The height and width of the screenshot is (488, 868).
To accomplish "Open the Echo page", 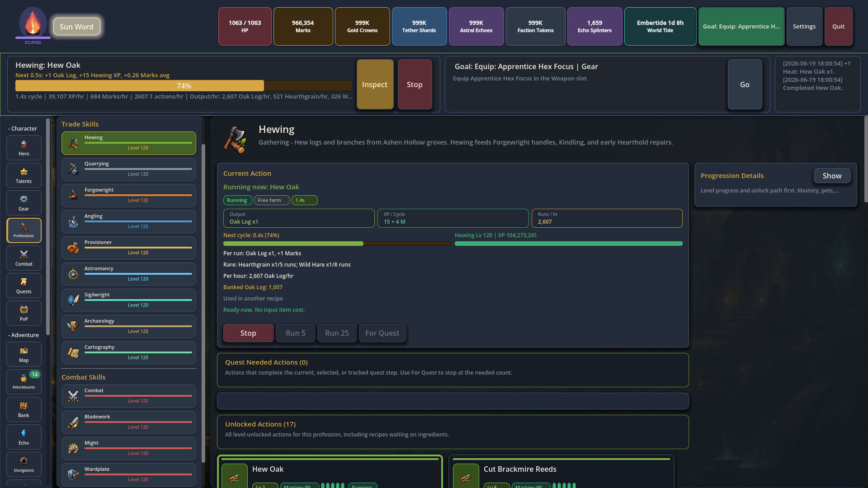I will coord(24,437).
